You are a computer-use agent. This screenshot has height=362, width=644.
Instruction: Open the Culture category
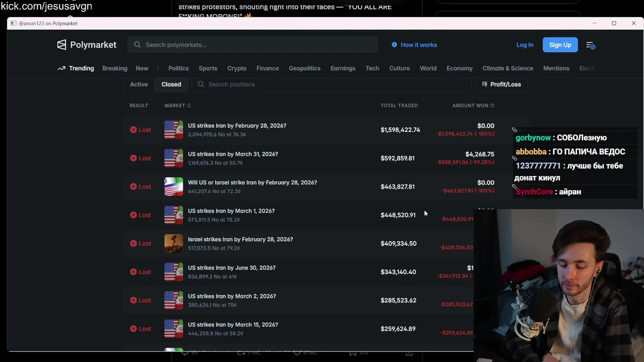(399, 68)
